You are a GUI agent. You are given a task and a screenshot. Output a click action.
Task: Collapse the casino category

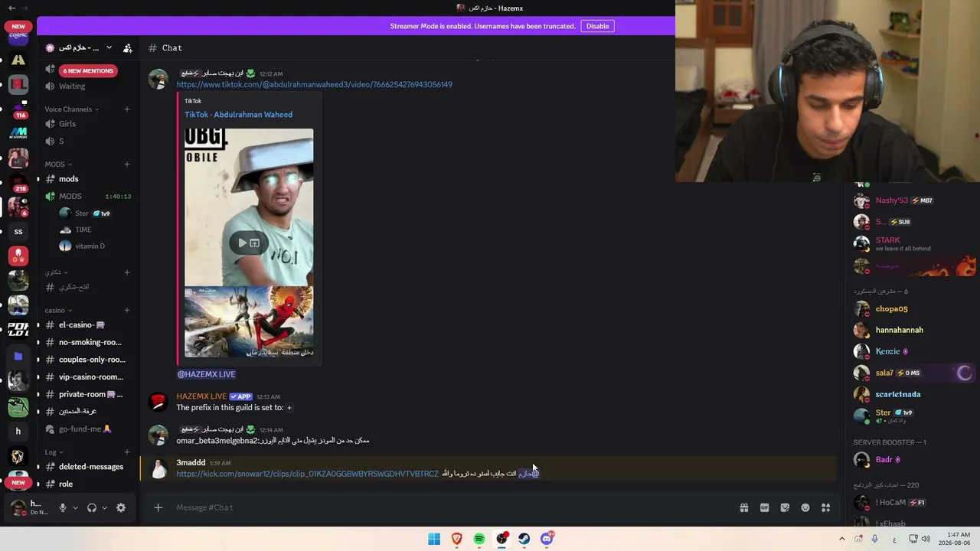(x=58, y=310)
